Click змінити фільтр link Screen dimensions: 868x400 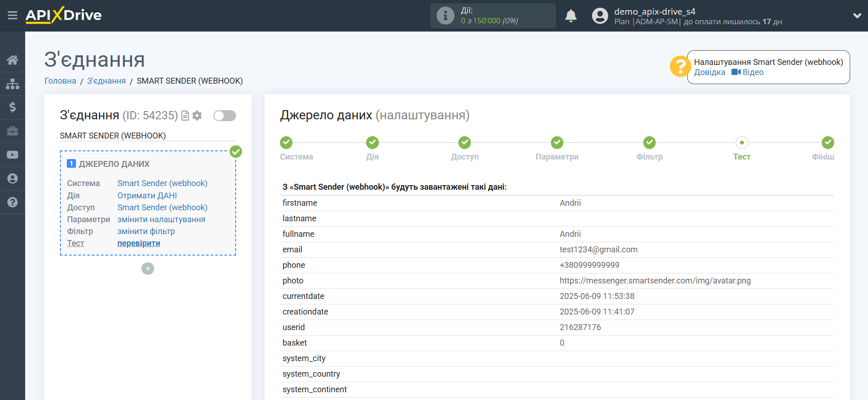pos(146,231)
